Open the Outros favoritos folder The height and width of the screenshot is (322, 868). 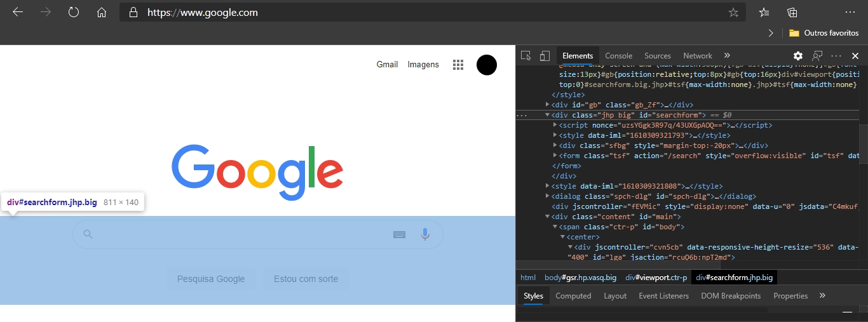(x=824, y=32)
